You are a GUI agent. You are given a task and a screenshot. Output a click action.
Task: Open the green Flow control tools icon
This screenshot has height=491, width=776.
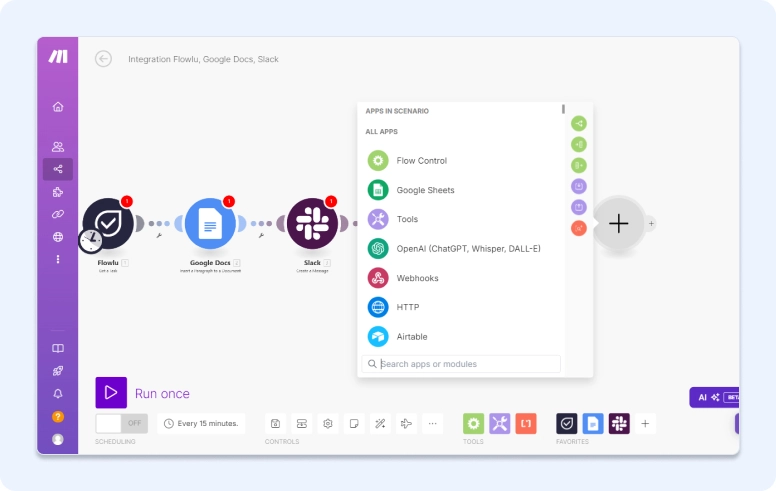[x=474, y=424]
